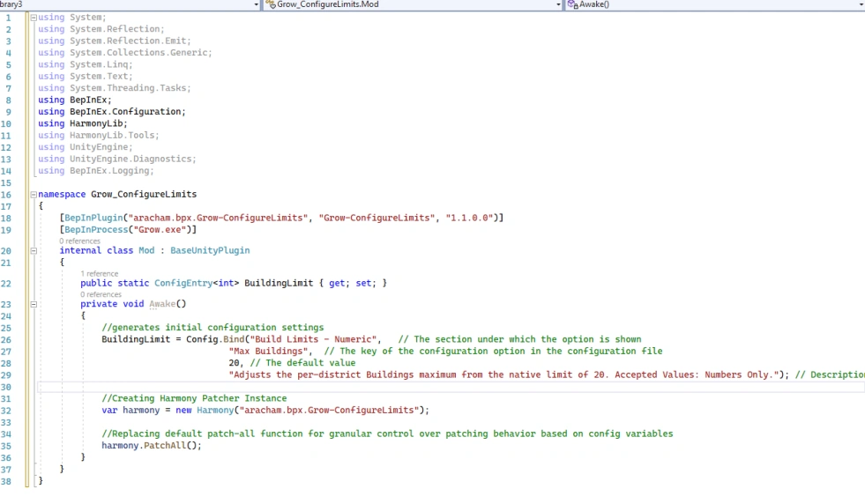865x504 pixels.
Task: Click 'BaseUnityPlugin' base class name
Action: (210, 250)
